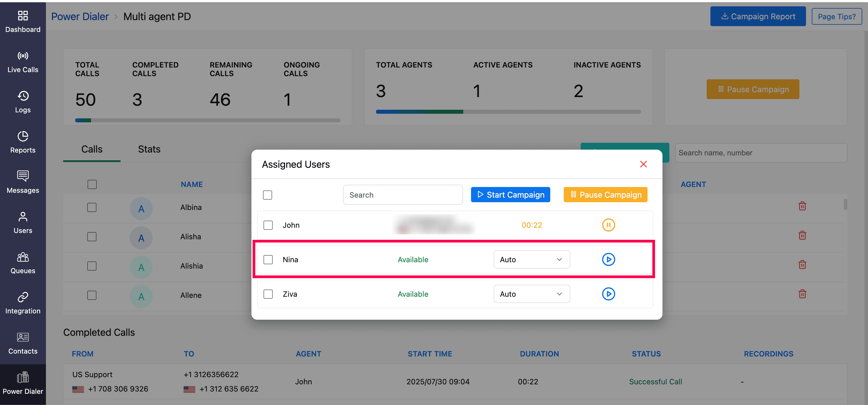Pause John's active call
The height and width of the screenshot is (405, 868).
(x=608, y=225)
